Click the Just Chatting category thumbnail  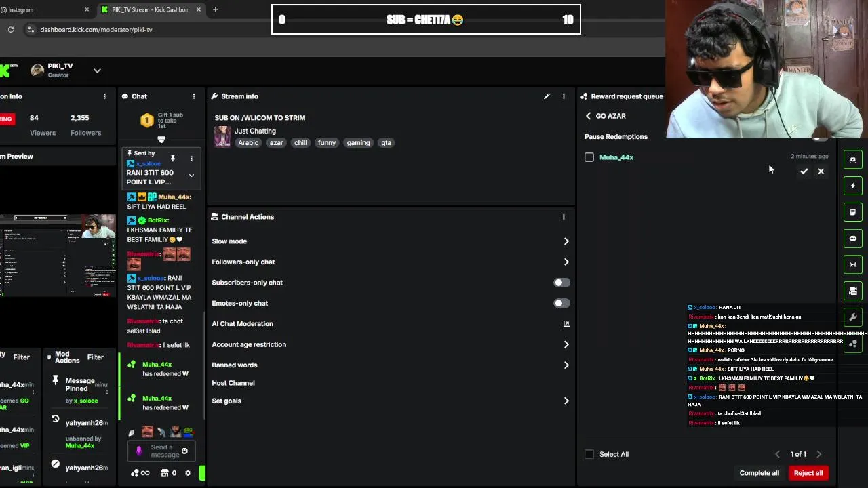(x=222, y=136)
